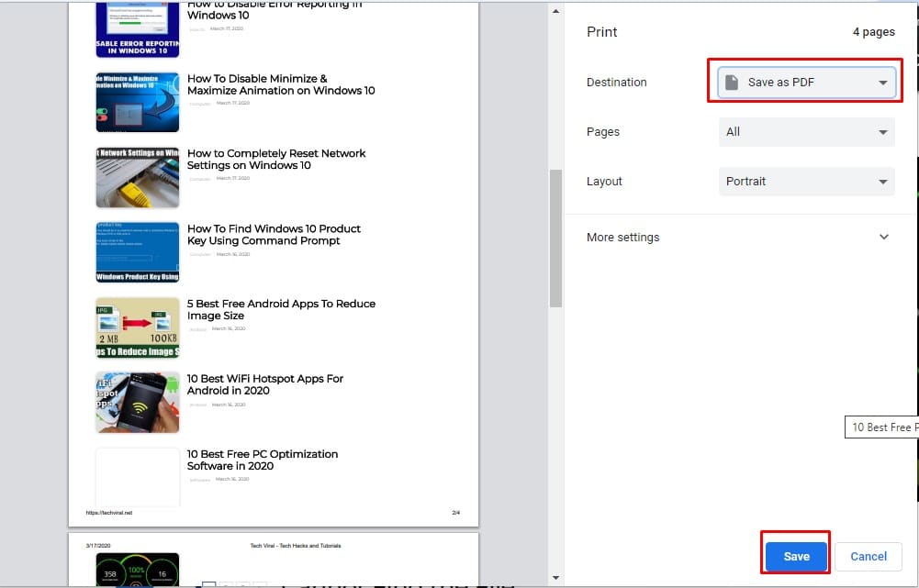
Task: Open the Layout dropdown set to Portrait
Action: 806,182
